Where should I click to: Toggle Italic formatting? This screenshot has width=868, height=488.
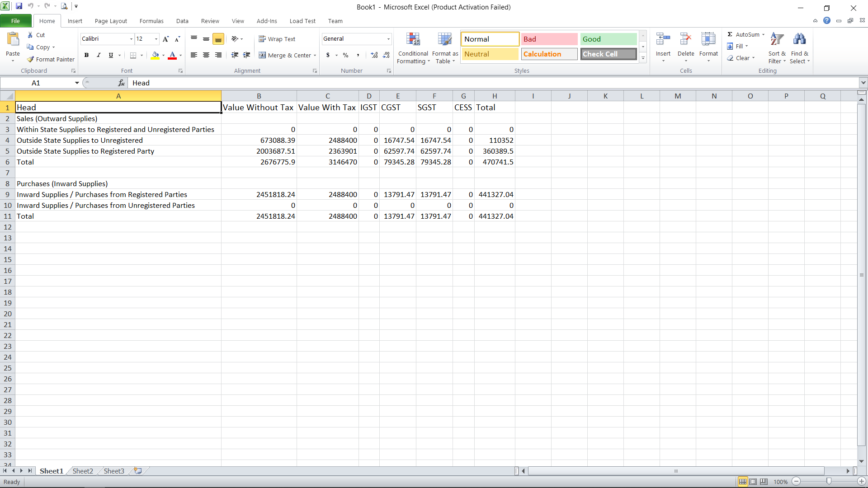pyautogui.click(x=99, y=55)
